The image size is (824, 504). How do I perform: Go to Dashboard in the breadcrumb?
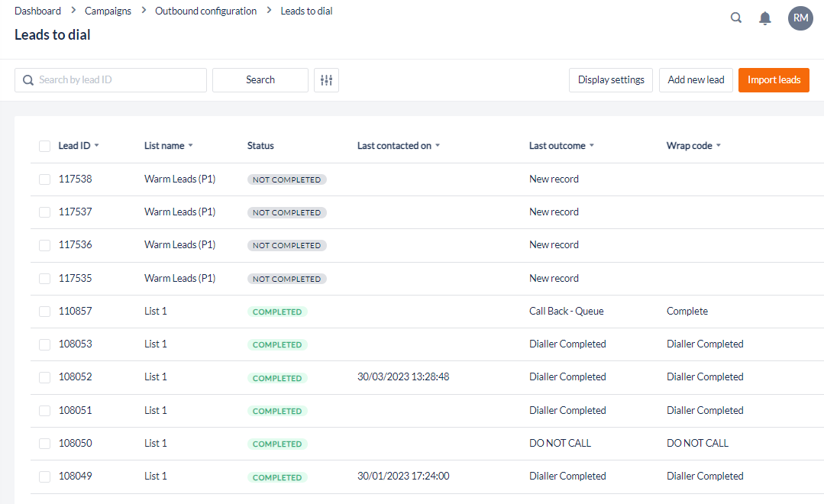37,11
